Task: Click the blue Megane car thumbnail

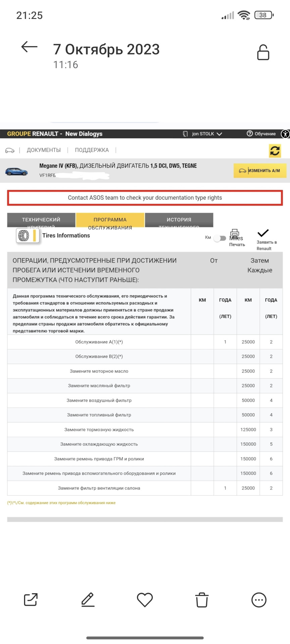Action: pyautogui.click(x=16, y=171)
